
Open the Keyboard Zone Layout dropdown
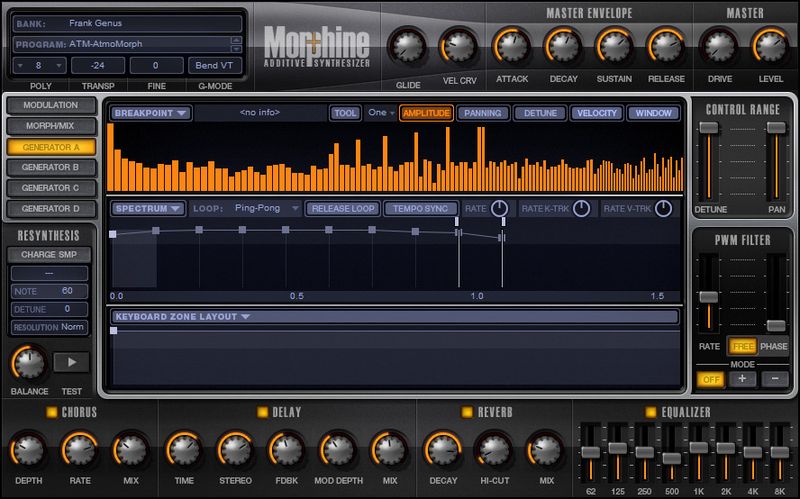pyautogui.click(x=181, y=317)
